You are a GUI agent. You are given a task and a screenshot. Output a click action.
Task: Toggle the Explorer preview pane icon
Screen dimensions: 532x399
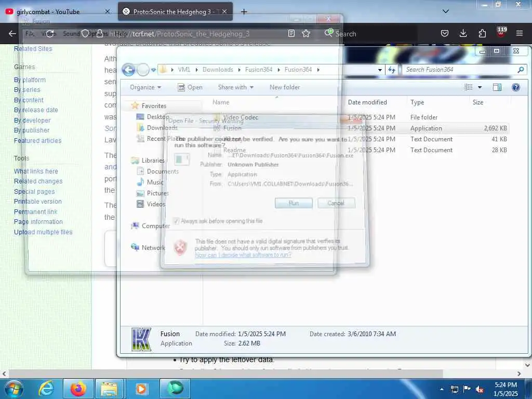pos(497,87)
